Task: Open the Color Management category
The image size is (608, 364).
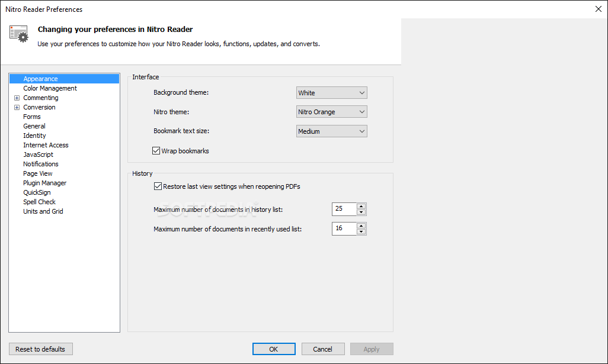Action: pyautogui.click(x=50, y=88)
